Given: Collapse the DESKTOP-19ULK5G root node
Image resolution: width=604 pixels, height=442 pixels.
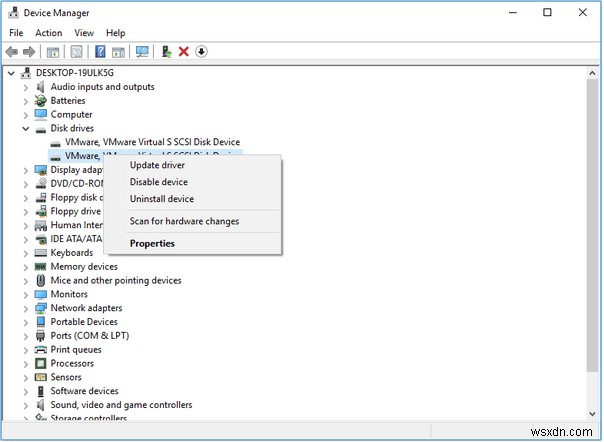Looking at the screenshot, I should [x=12, y=73].
